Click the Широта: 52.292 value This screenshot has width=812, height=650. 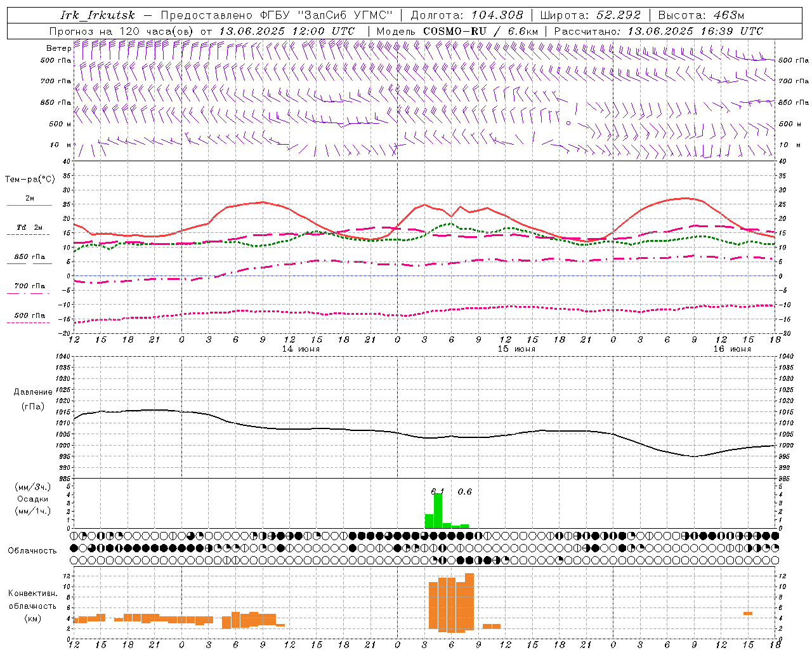(x=591, y=15)
